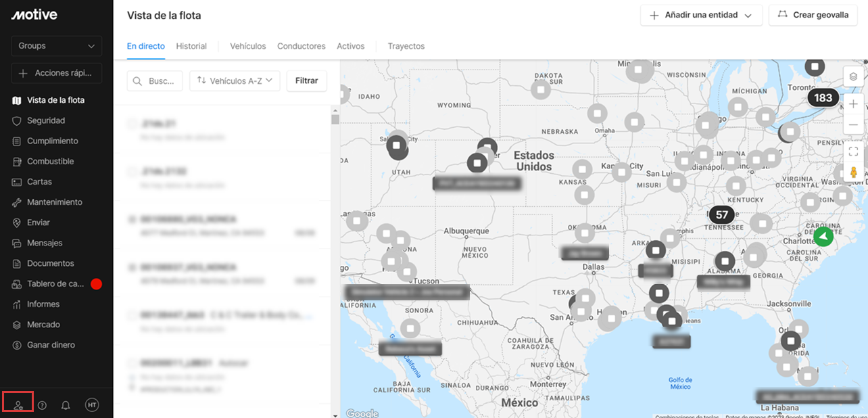This screenshot has width=868, height=418.
Task: Open Informes chart icon
Action: coord(17,304)
